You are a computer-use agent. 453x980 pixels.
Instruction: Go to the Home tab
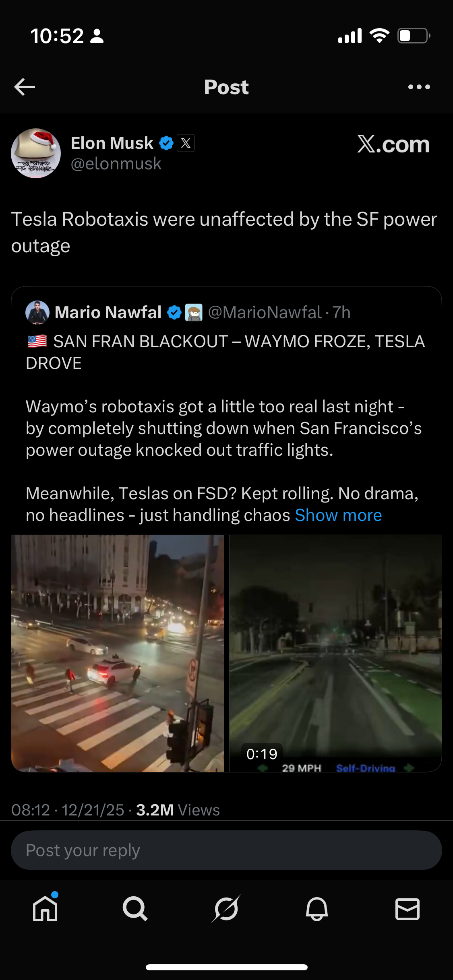45,909
